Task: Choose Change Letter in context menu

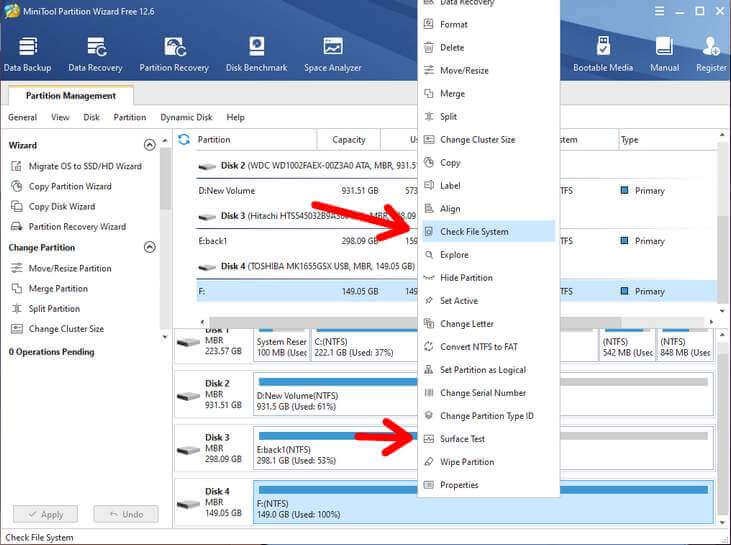Action: [488, 324]
